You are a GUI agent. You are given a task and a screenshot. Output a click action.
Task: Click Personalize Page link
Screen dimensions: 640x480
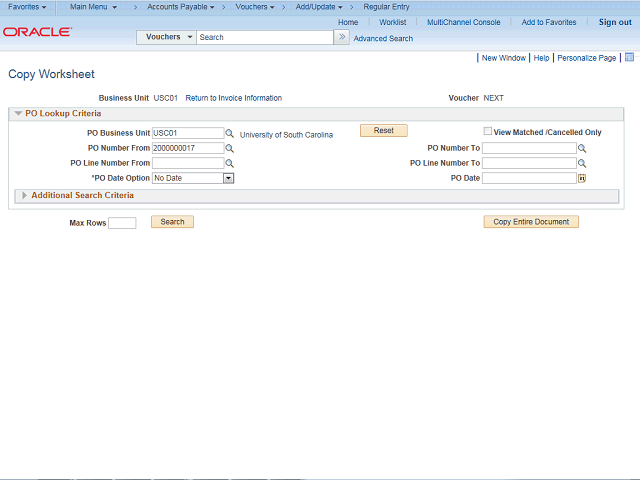point(587,58)
